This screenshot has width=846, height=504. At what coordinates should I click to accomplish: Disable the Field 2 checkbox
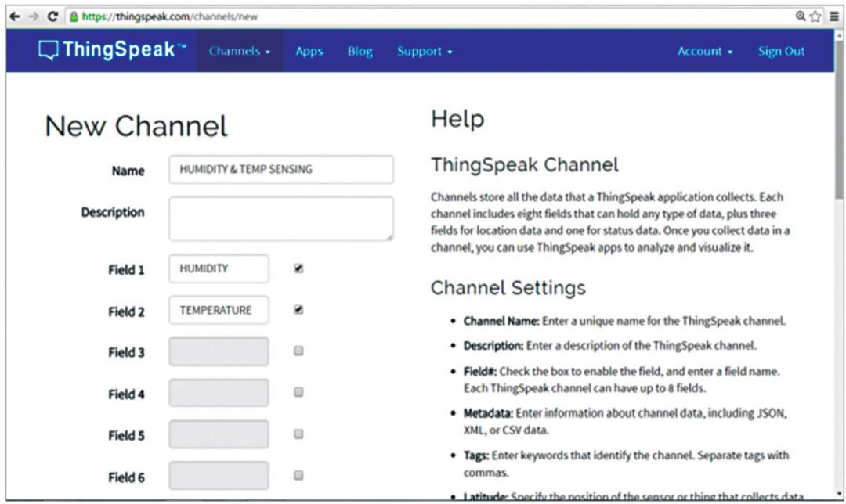click(298, 310)
